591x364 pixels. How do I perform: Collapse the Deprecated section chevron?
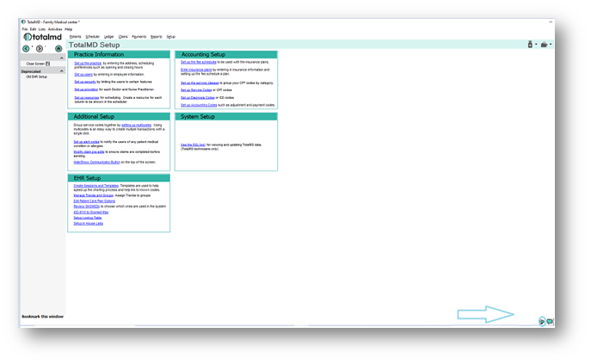click(62, 71)
